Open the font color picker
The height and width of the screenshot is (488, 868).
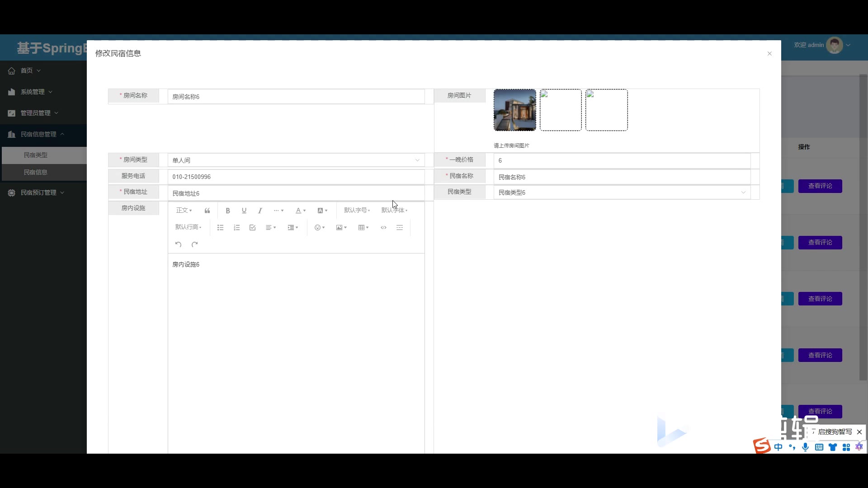pos(300,211)
